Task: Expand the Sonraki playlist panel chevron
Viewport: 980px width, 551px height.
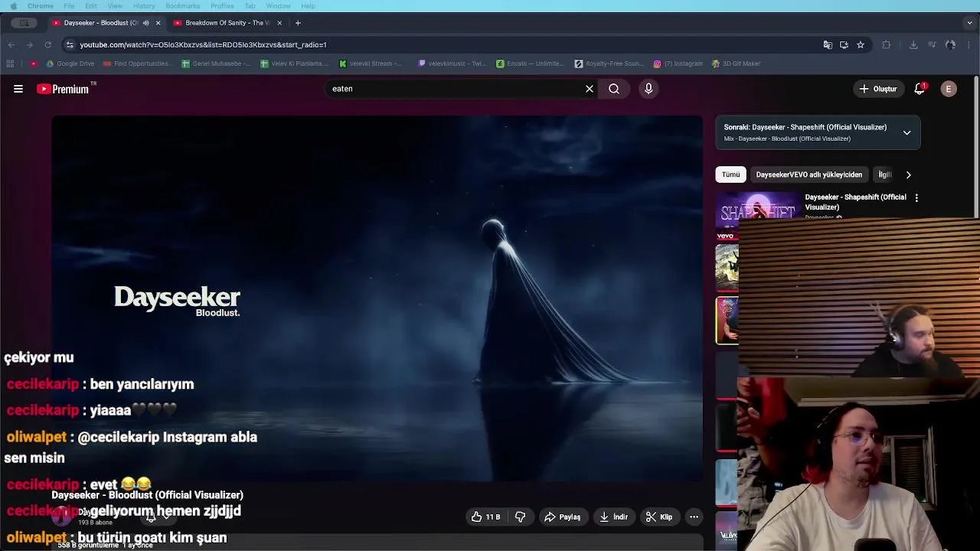Action: pyautogui.click(x=906, y=132)
